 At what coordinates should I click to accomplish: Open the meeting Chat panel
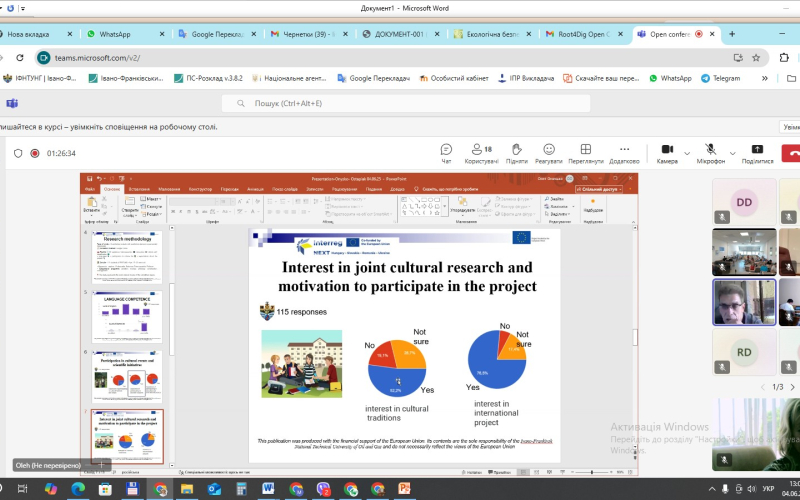pos(446,154)
